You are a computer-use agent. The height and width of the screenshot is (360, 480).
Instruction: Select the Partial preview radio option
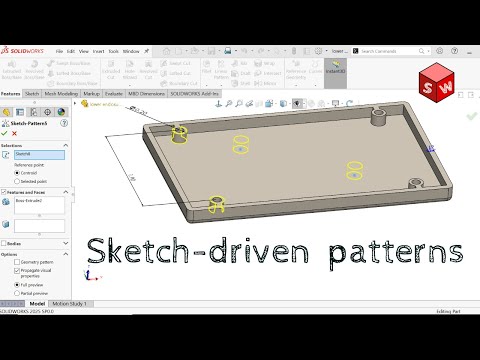(x=17, y=293)
